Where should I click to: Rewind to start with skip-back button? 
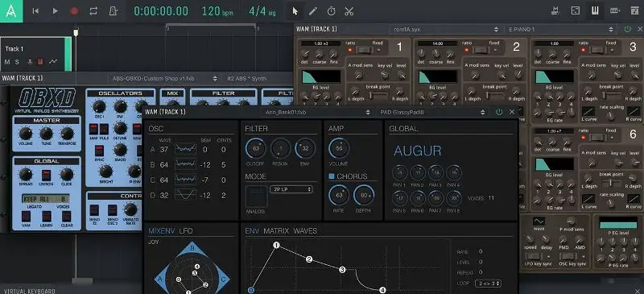click(35, 11)
